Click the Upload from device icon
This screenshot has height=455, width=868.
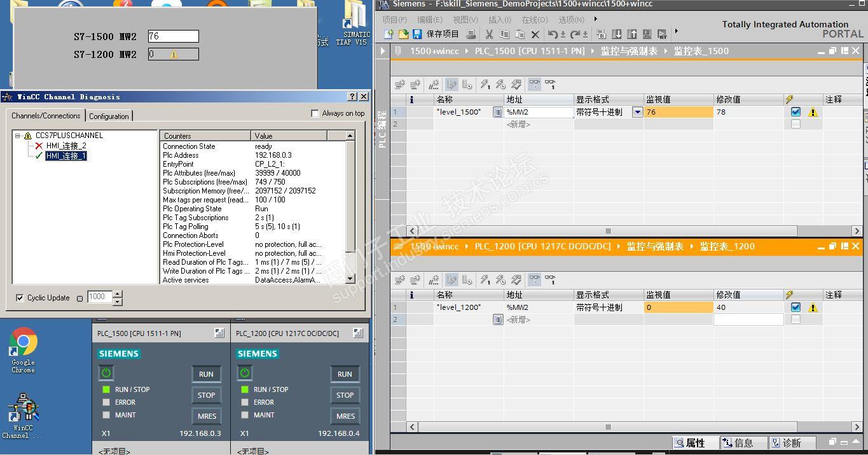(x=632, y=34)
